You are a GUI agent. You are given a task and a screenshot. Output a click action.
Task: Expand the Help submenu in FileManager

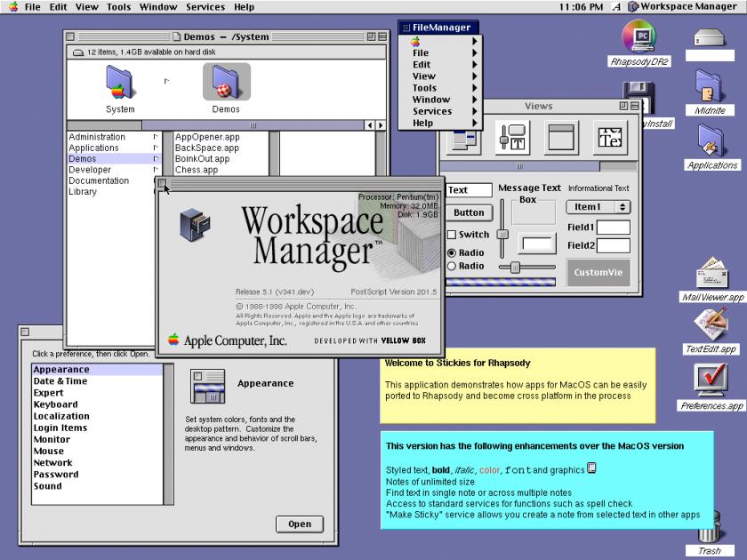point(441,123)
